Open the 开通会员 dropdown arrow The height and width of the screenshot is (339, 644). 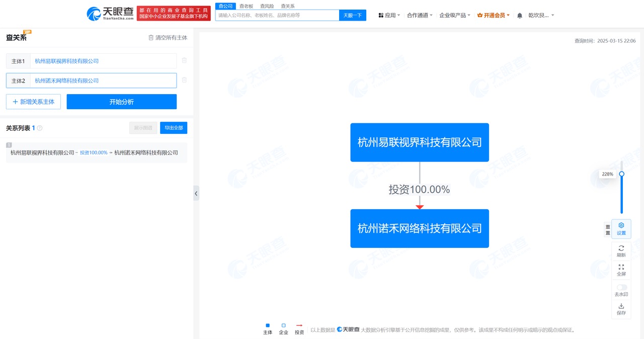pyautogui.click(x=508, y=16)
